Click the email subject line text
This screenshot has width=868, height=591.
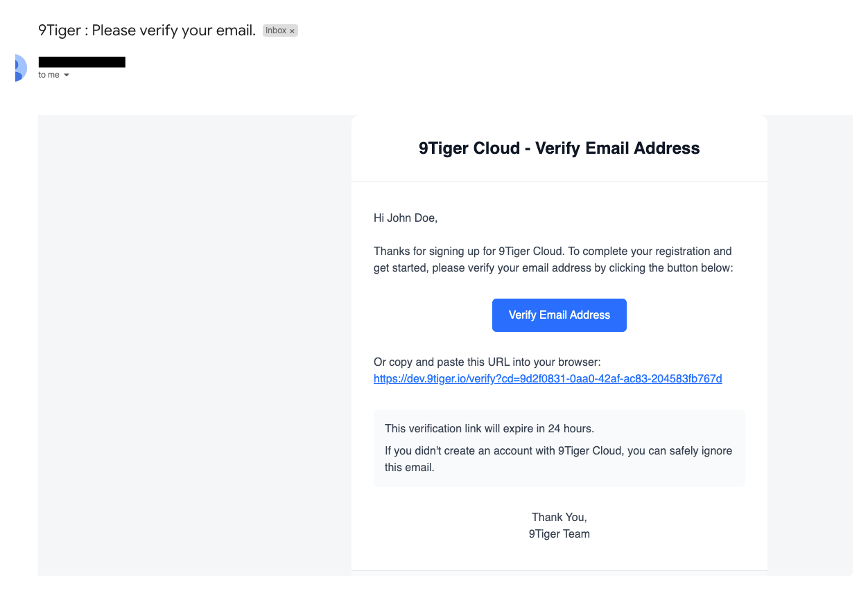[x=147, y=30]
